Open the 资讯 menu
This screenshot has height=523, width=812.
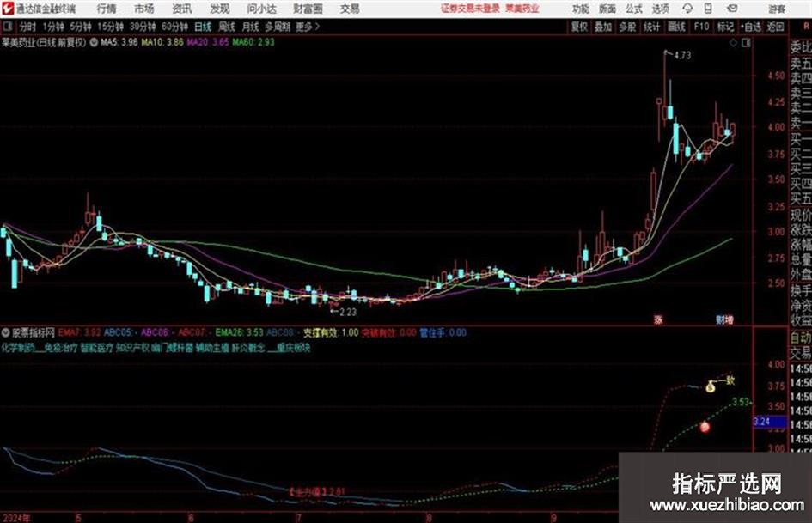(182, 9)
